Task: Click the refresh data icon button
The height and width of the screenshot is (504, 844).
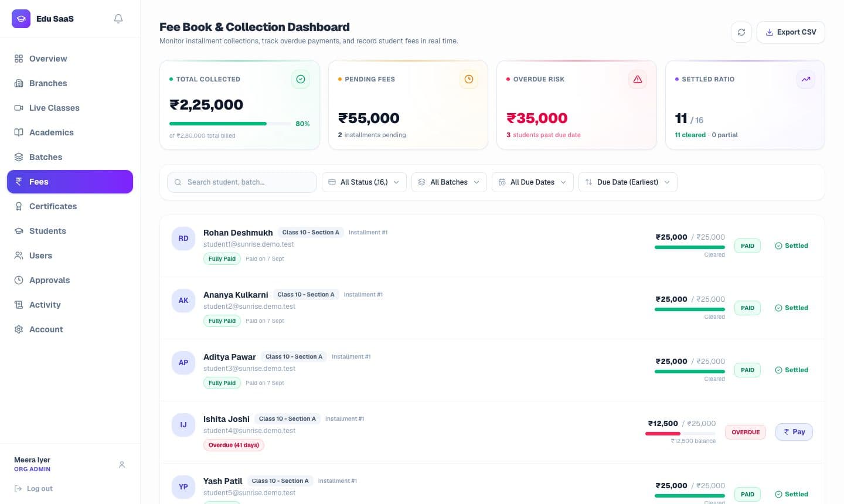Action: point(741,32)
